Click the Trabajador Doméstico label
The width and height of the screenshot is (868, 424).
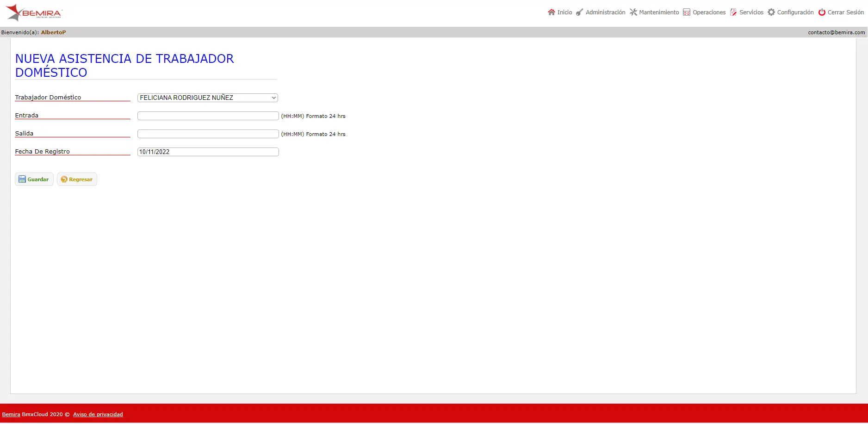[x=48, y=97]
